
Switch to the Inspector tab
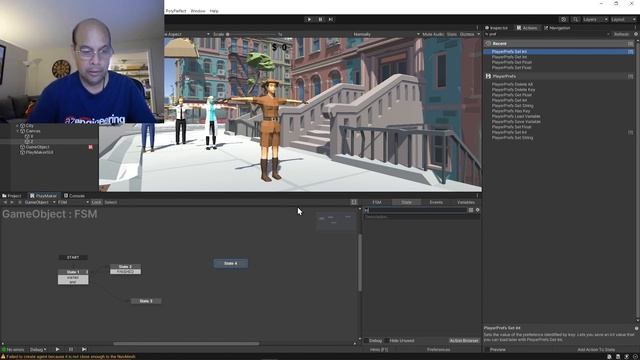(x=496, y=28)
